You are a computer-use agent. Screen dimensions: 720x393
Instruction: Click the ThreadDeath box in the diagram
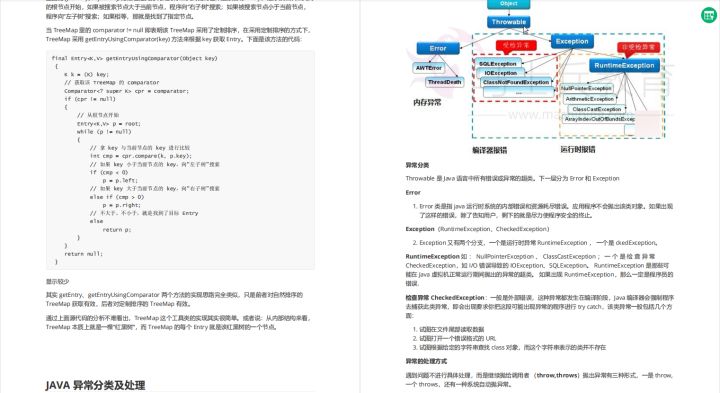[x=444, y=82]
